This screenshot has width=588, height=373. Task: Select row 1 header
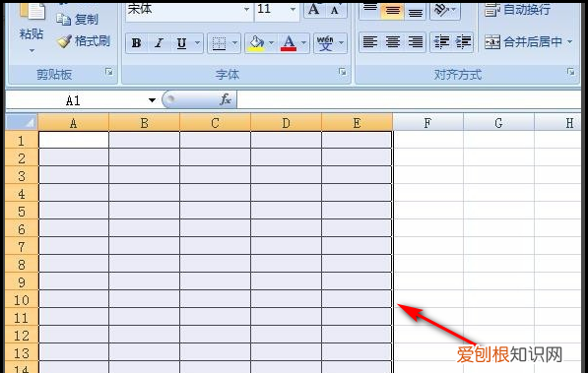pos(22,140)
